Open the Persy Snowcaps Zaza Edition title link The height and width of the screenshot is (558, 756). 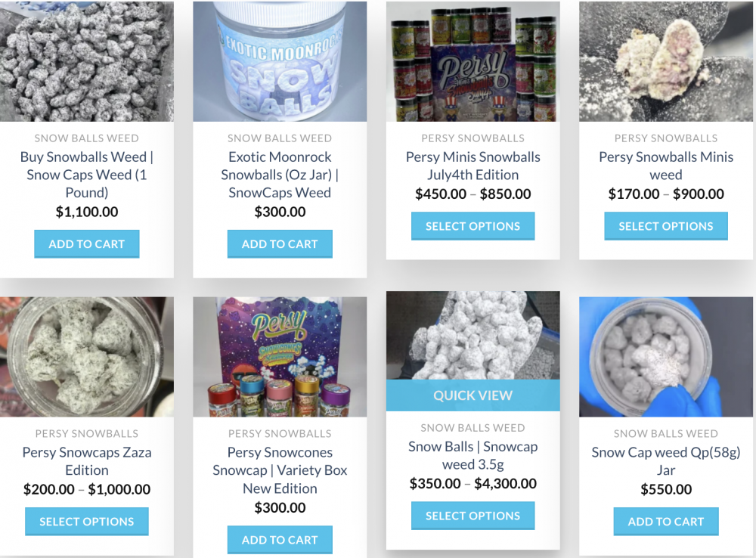(x=87, y=461)
